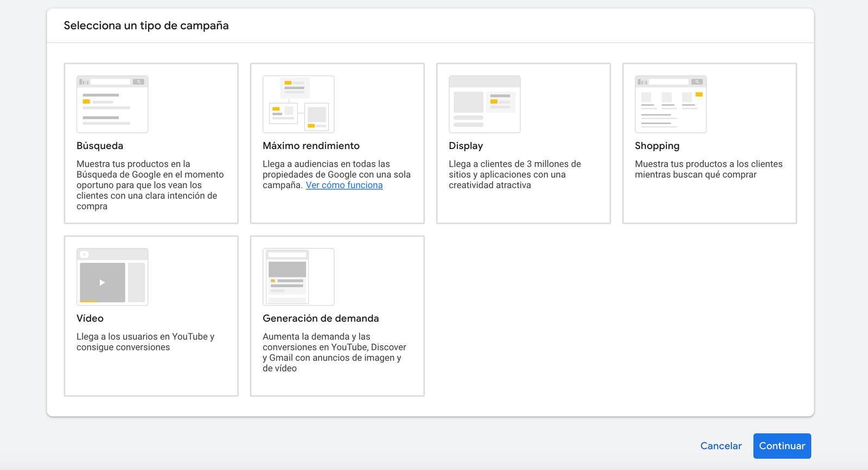This screenshot has height=470, width=868.
Task: Click heading 'Selecciona un tipo de campaña'
Action: [146, 25]
